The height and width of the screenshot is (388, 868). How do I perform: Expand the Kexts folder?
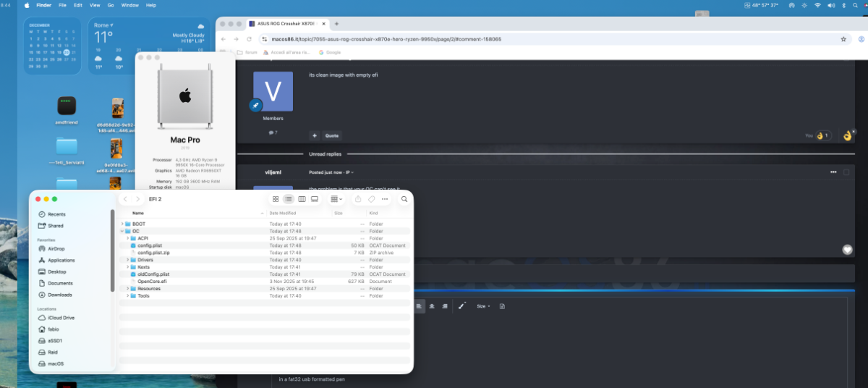click(x=127, y=267)
